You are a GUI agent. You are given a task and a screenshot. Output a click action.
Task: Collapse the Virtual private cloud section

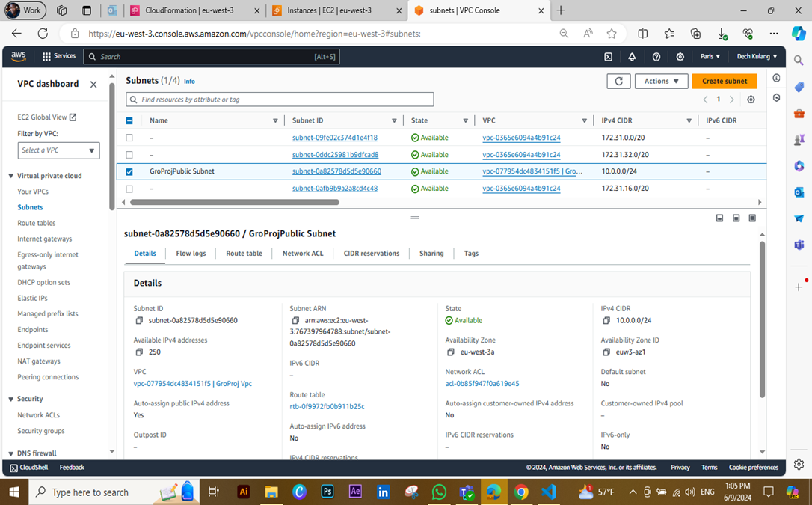[x=11, y=176]
